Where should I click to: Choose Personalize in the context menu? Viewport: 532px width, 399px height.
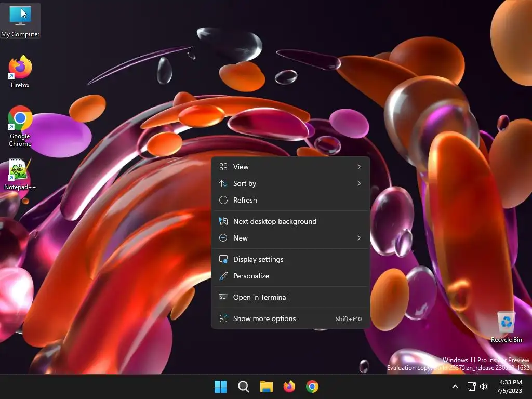[x=290, y=276]
